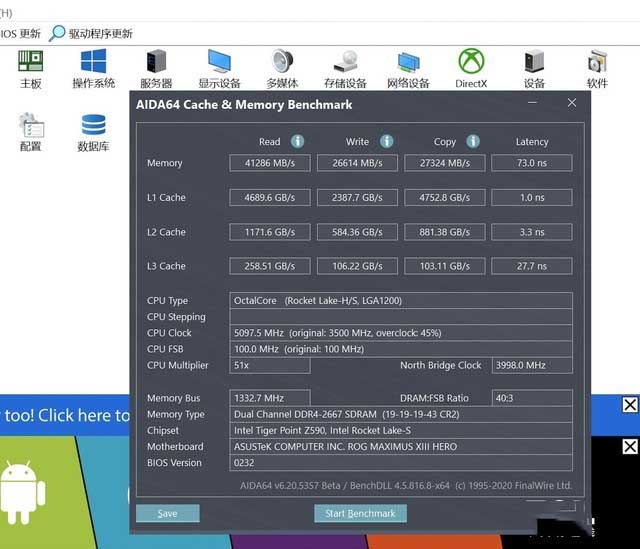Click the Read column info icon

298,141
